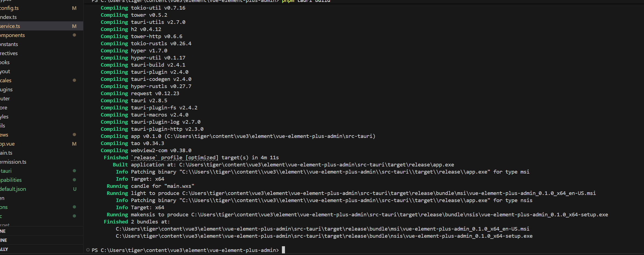The width and height of the screenshot is (644, 255).
Task: Click the 'Compiling tokio-util v0.7.16' line
Action: tap(143, 8)
